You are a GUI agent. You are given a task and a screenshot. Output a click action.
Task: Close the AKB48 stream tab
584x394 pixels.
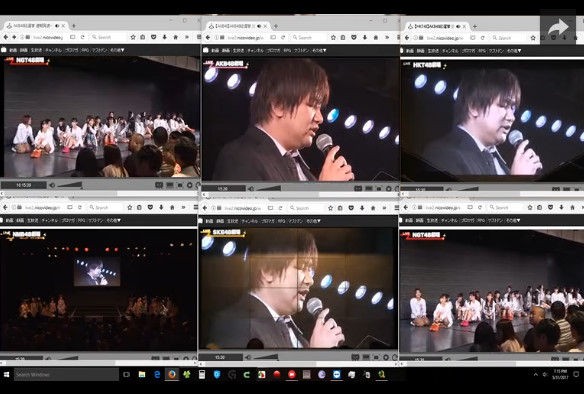tap(265, 26)
